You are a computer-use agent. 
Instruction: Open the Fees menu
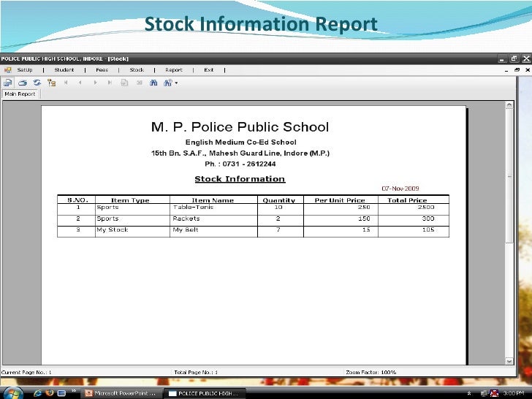click(x=102, y=69)
